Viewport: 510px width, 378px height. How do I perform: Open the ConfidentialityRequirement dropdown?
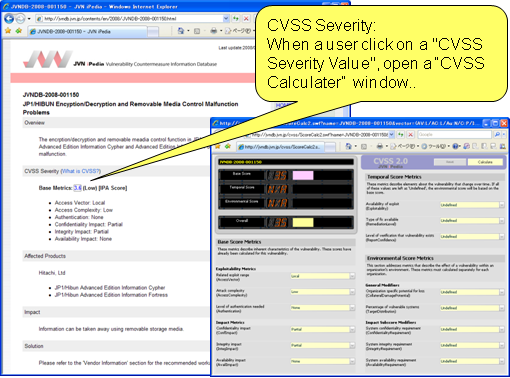pos(472,329)
